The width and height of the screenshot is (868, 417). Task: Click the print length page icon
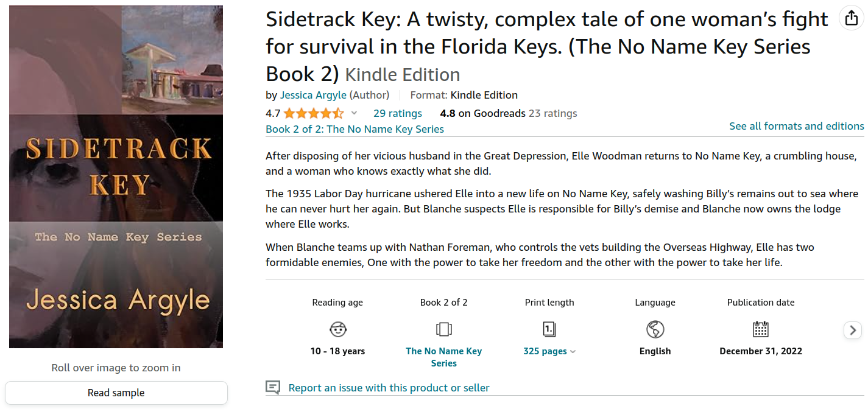[549, 329]
